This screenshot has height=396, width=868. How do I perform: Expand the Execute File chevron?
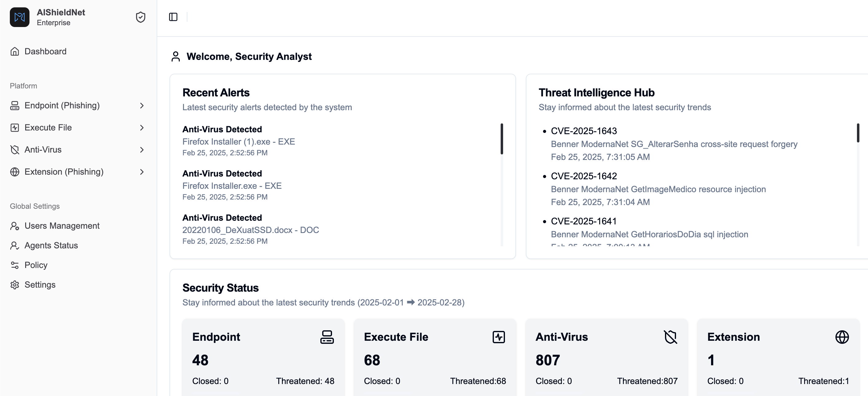click(x=142, y=128)
